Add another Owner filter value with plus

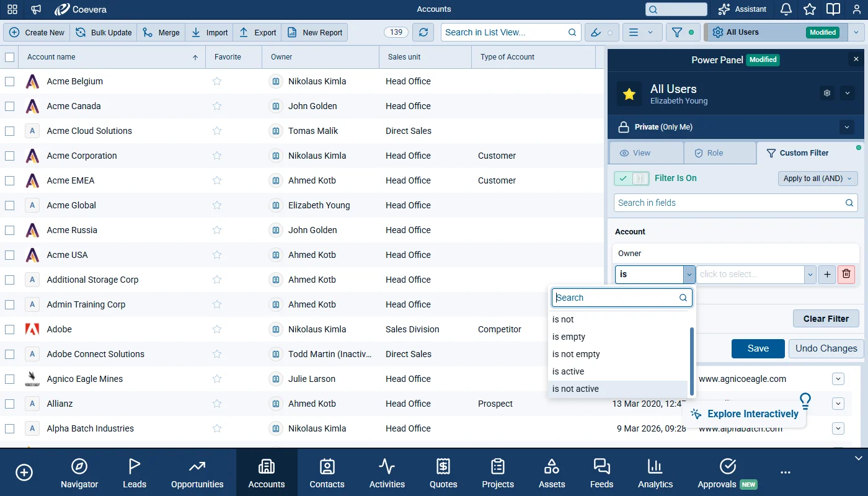click(827, 274)
